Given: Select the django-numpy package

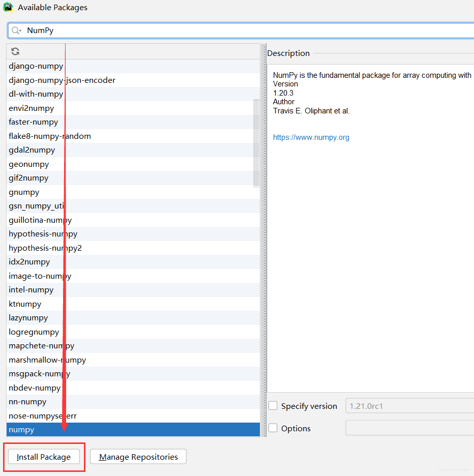Looking at the screenshot, I should coord(133,66).
